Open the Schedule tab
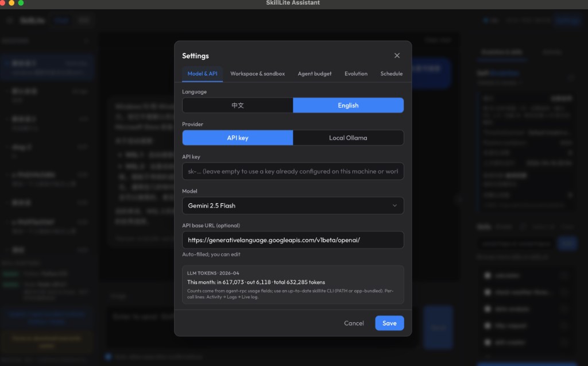Viewport: 588px width, 366px height. tap(391, 74)
